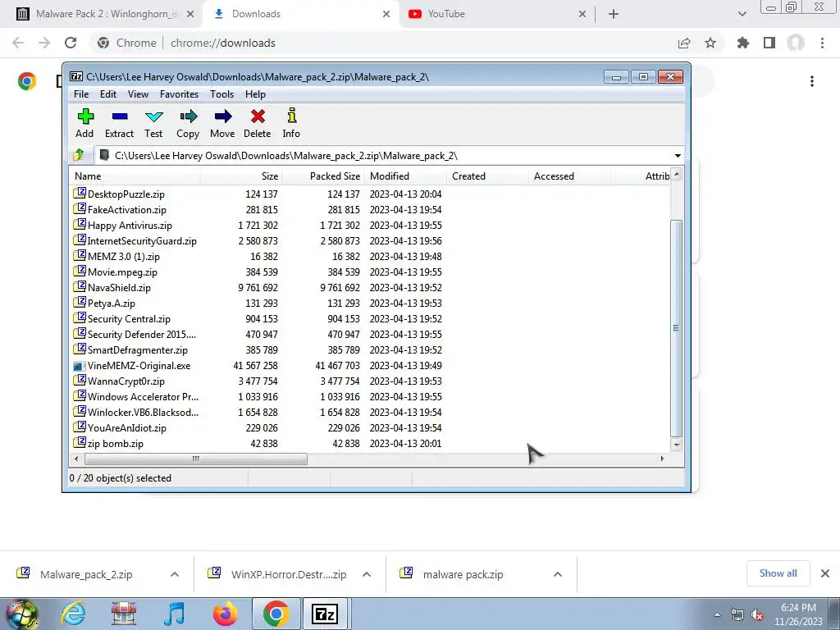Viewport: 840px width, 630px height.
Task: Open Chrome's three-dot main menu
Action: 822,43
